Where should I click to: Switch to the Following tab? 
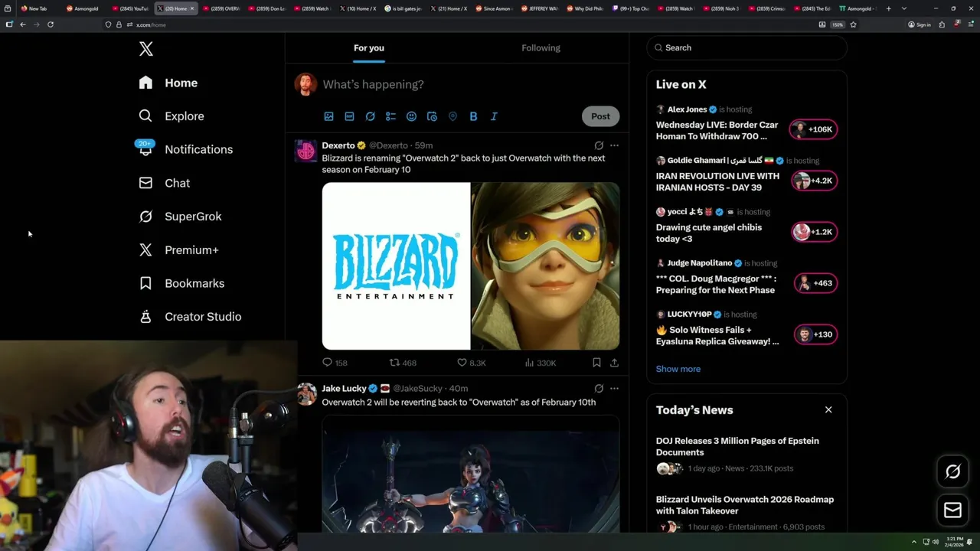point(541,47)
